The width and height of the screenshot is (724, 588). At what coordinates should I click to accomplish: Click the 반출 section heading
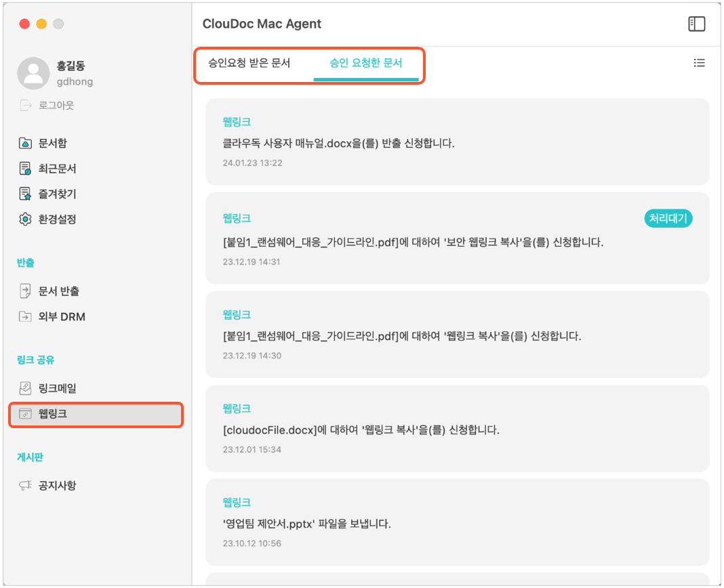click(25, 263)
